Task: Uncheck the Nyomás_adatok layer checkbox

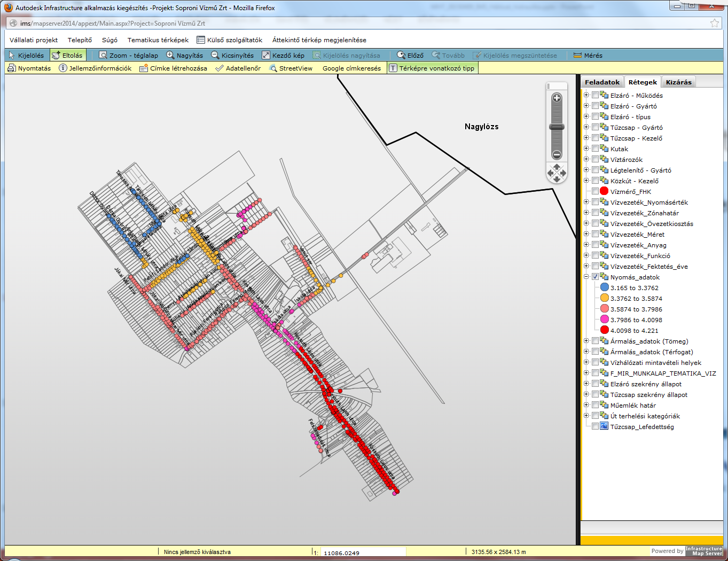Action: tap(595, 277)
